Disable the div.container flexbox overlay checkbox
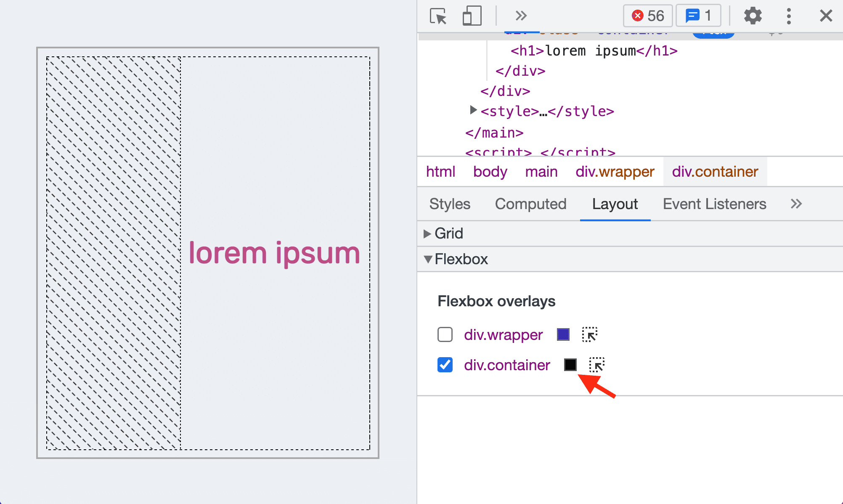Viewport: 843px width, 504px height. (445, 364)
